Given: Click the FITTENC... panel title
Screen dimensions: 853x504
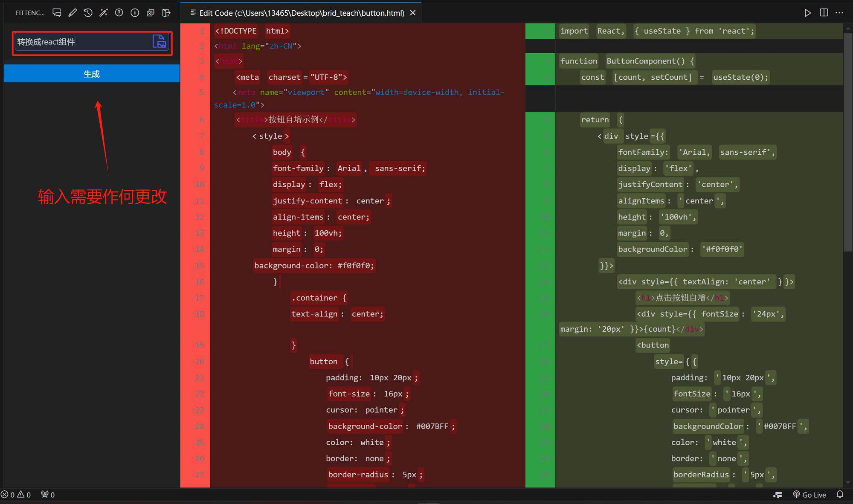Looking at the screenshot, I should [x=30, y=13].
